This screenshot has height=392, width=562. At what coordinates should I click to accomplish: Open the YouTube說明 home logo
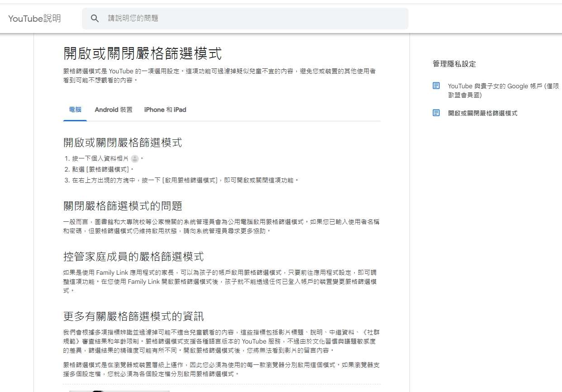coord(34,19)
